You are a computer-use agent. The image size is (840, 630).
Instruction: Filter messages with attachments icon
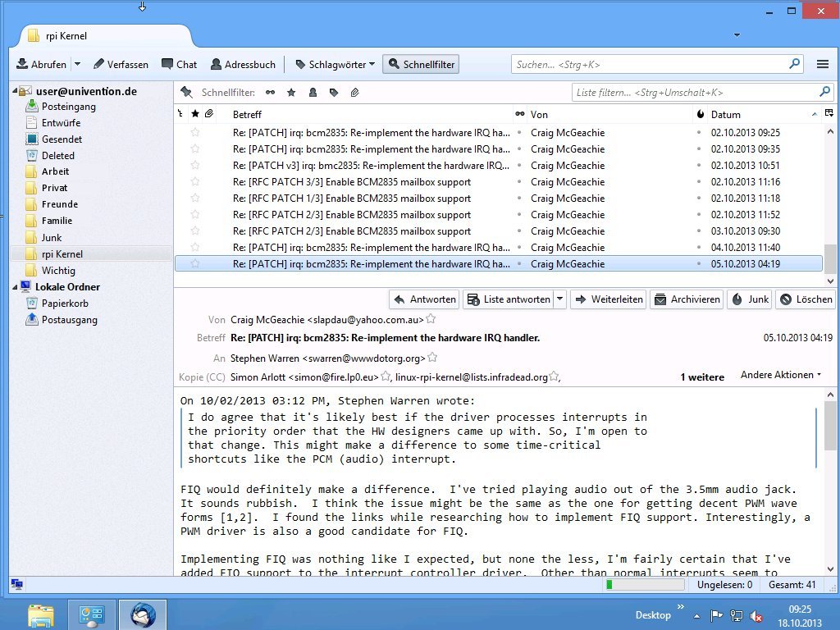(x=354, y=93)
